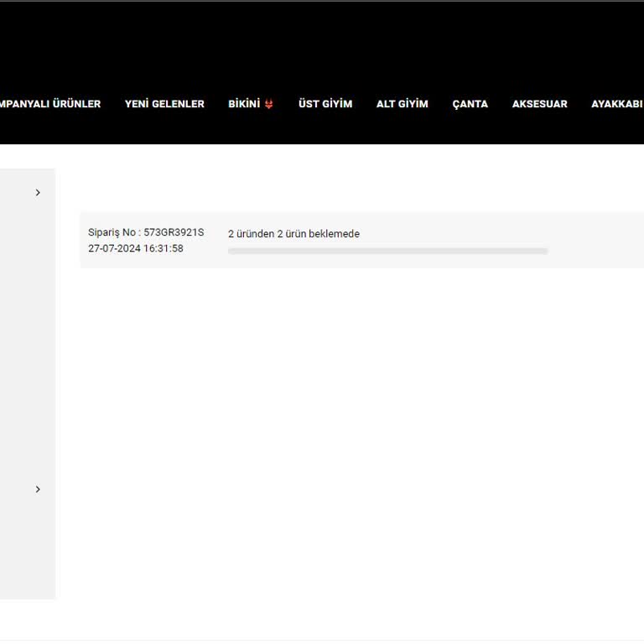The height and width of the screenshot is (644, 644).
Task: Open the AKSESUAR menu item
Action: pos(539,104)
